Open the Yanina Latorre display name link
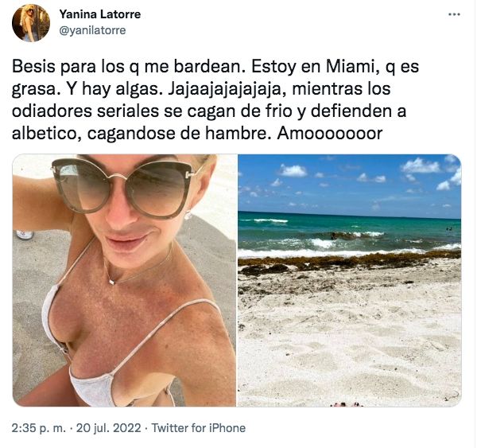This screenshot has height=448, width=477. pos(100,14)
